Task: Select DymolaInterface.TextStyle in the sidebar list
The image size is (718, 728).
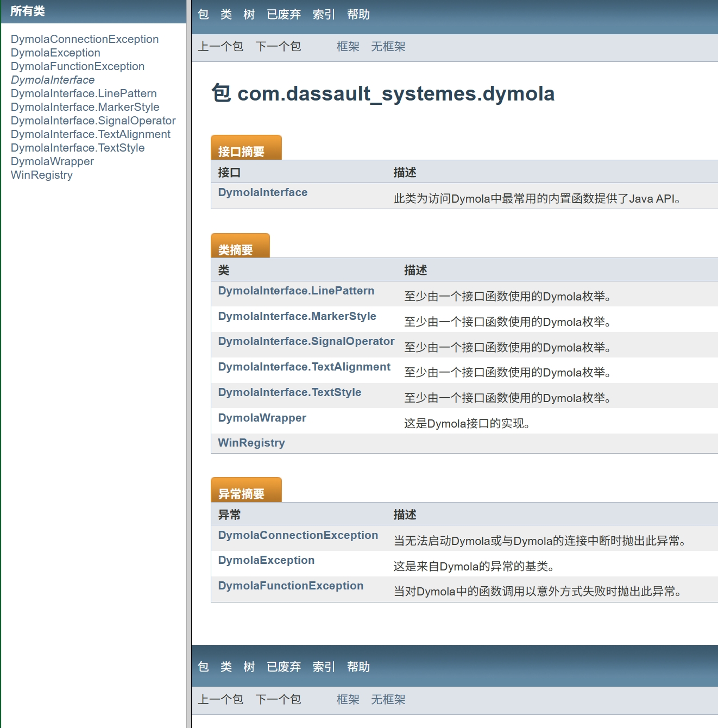Action: 78,148
